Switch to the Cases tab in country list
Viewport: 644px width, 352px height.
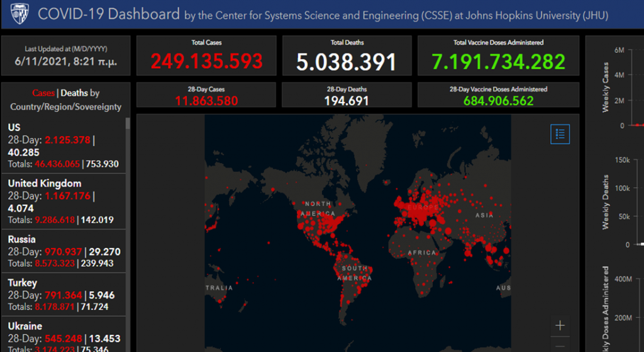pos(43,93)
